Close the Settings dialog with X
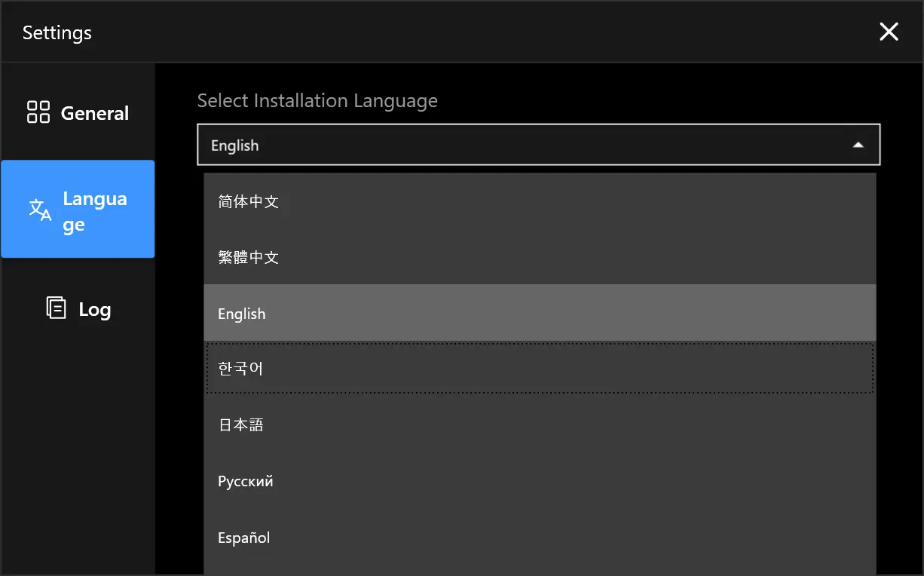924x576 pixels. (889, 32)
